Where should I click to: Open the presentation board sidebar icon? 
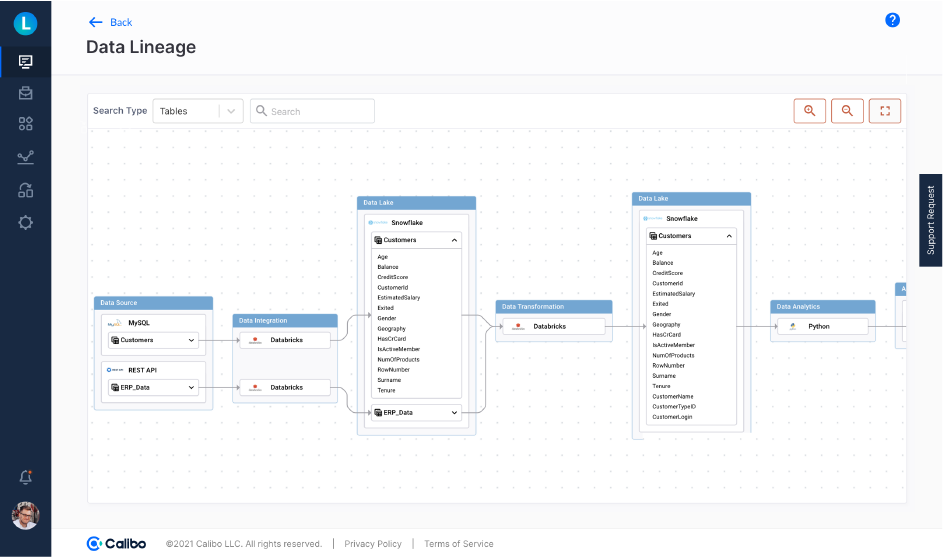[25, 62]
